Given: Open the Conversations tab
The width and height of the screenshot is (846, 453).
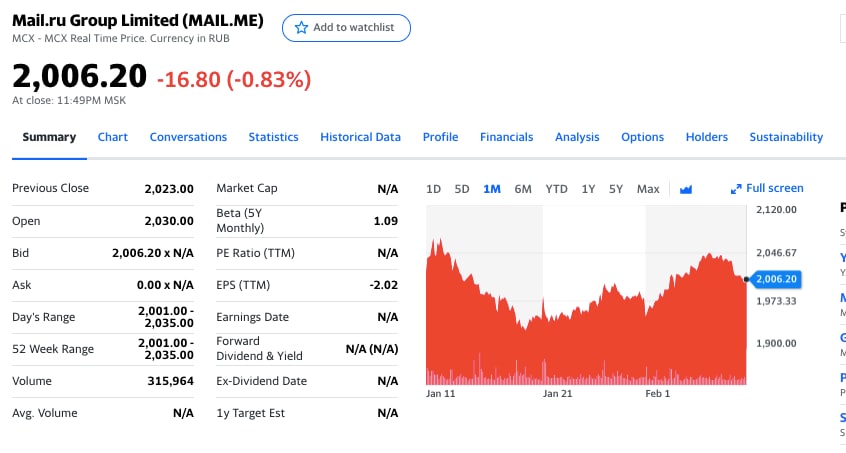Looking at the screenshot, I should point(188,137).
